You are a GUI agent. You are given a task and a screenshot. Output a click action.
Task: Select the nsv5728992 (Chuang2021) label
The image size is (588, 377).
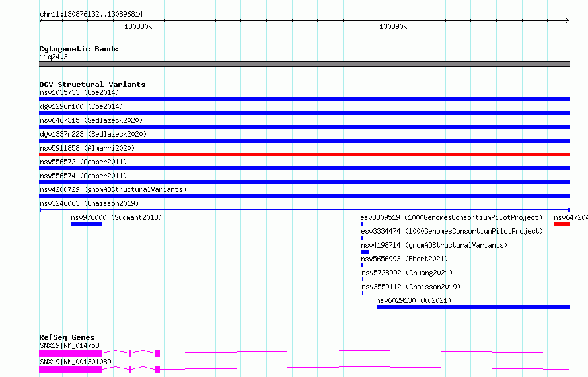pyautogui.click(x=407, y=273)
